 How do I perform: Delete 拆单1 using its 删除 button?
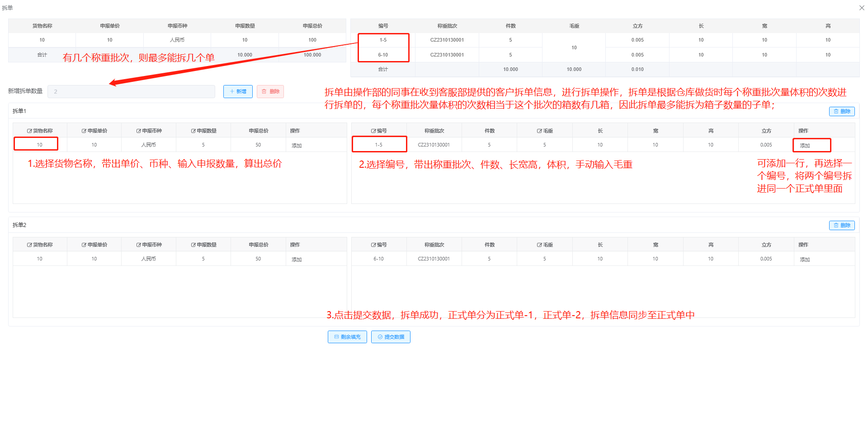(x=841, y=111)
